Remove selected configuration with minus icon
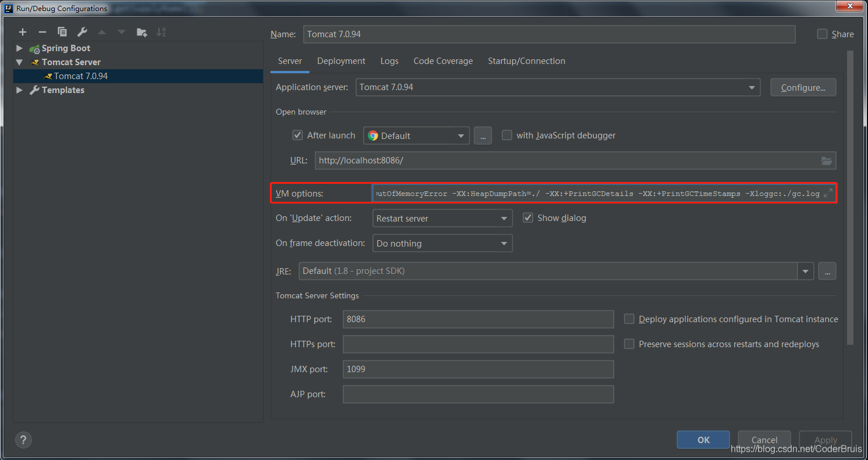868x460 pixels. (42, 32)
